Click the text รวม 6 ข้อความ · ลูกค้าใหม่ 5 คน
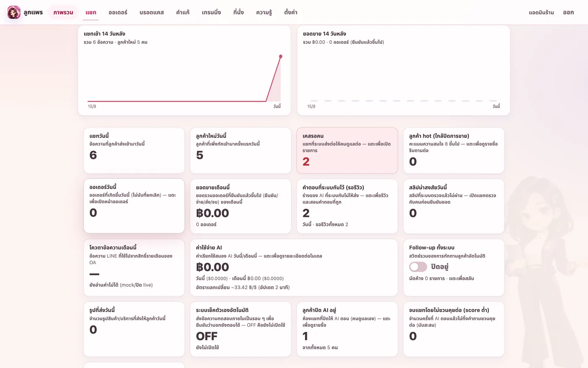588x368 pixels. click(115, 42)
